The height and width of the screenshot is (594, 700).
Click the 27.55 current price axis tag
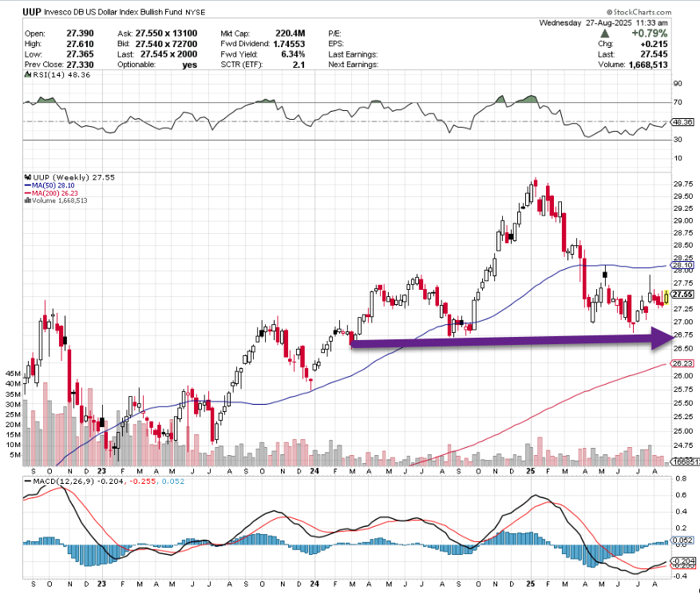682,295
